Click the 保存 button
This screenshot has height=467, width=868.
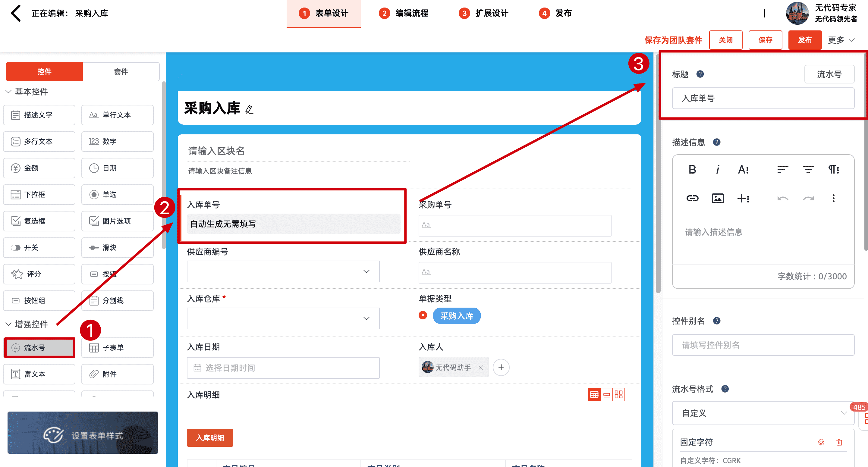point(765,40)
